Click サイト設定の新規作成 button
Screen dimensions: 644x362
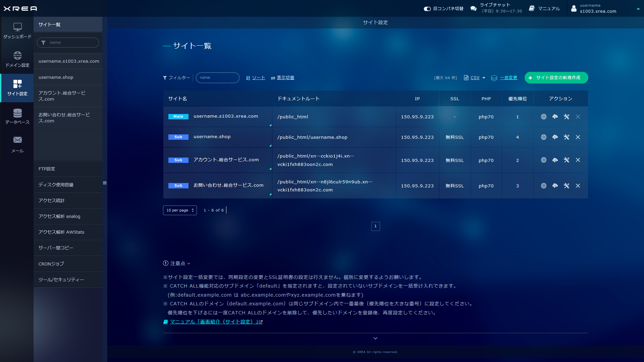[x=556, y=78]
